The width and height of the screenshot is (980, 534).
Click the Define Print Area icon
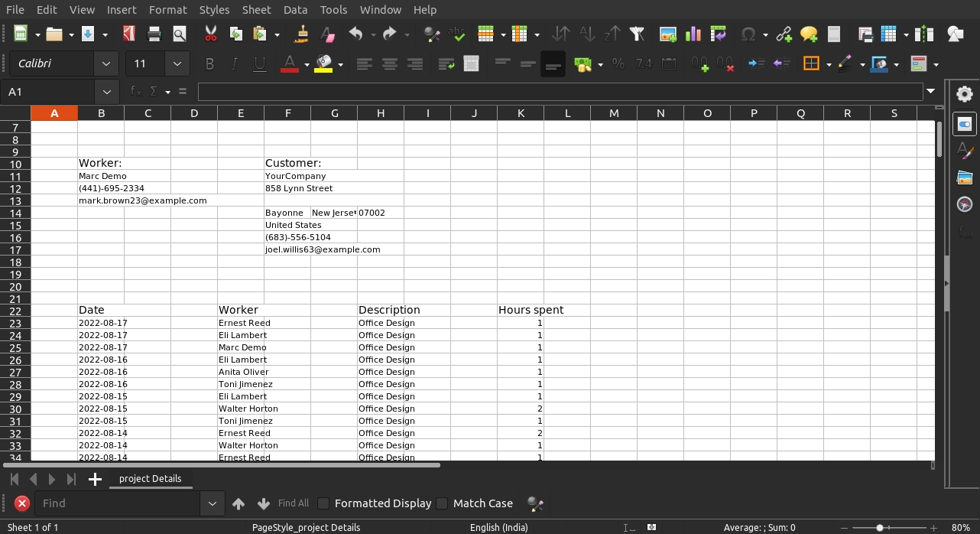(x=865, y=34)
